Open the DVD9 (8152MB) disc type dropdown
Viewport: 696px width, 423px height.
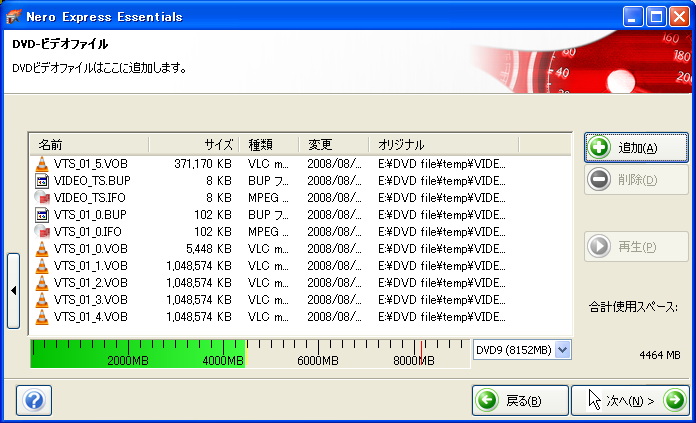tap(561, 349)
